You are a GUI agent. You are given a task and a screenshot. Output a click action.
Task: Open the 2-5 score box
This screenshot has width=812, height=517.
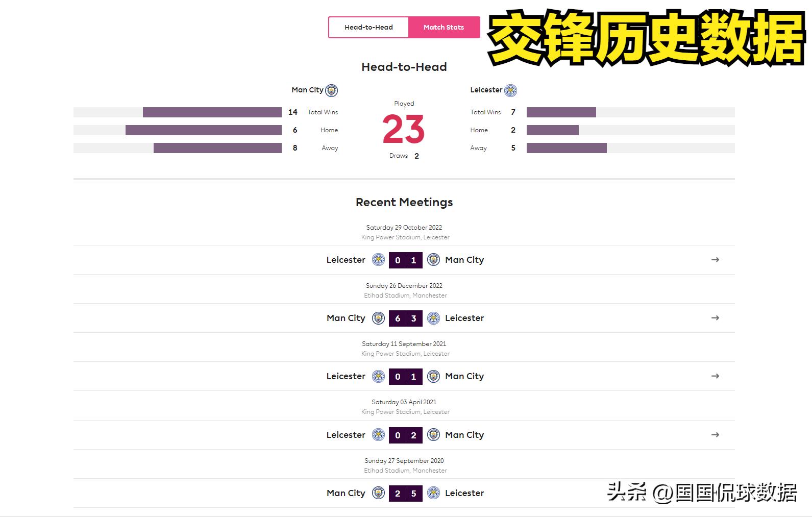tap(405, 494)
